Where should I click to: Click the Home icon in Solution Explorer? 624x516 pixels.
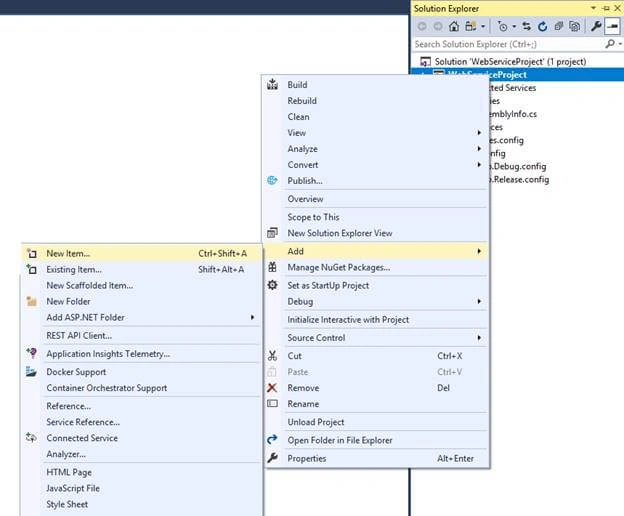[454, 26]
